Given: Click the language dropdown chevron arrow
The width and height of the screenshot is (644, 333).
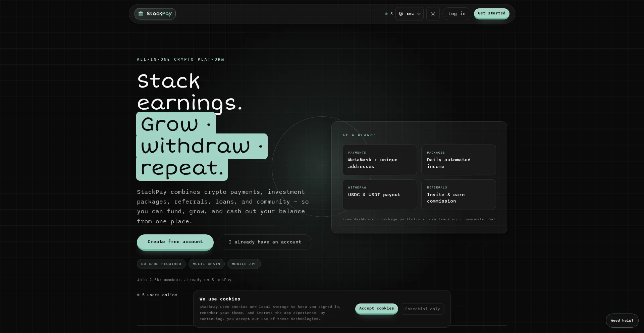Looking at the screenshot, I should pos(419,14).
